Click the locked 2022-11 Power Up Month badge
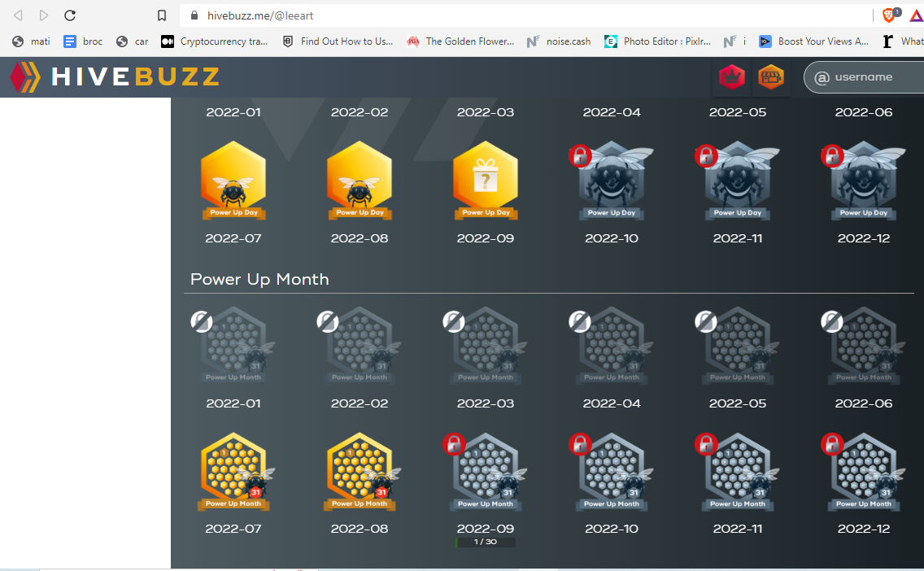Screen dimensions: 924x571 click(738, 472)
